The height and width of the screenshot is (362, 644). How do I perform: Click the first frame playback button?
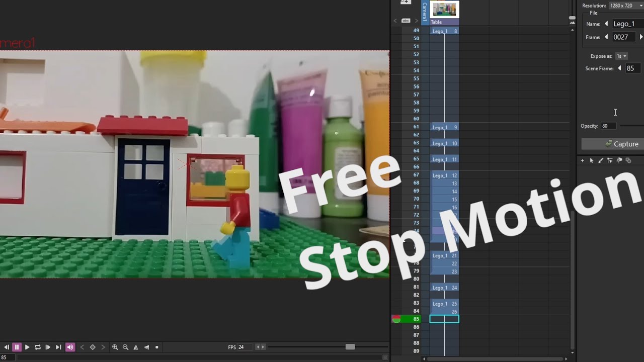7,347
